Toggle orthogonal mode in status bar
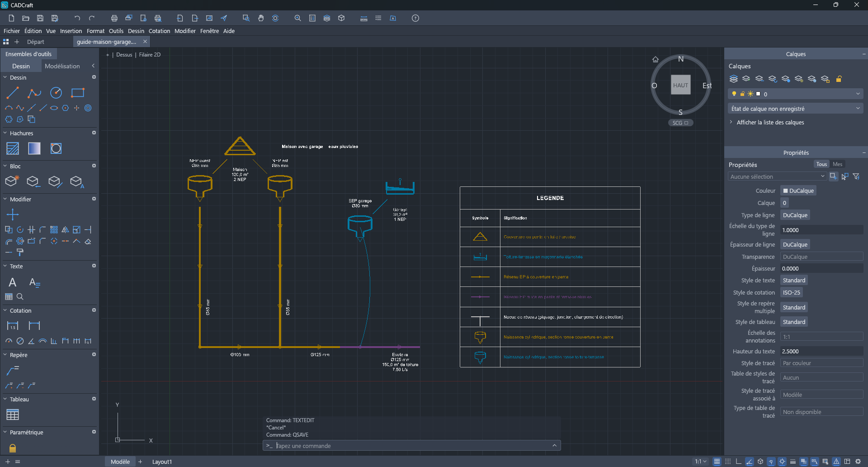Image resolution: width=868 pixels, height=467 pixels. click(x=738, y=462)
